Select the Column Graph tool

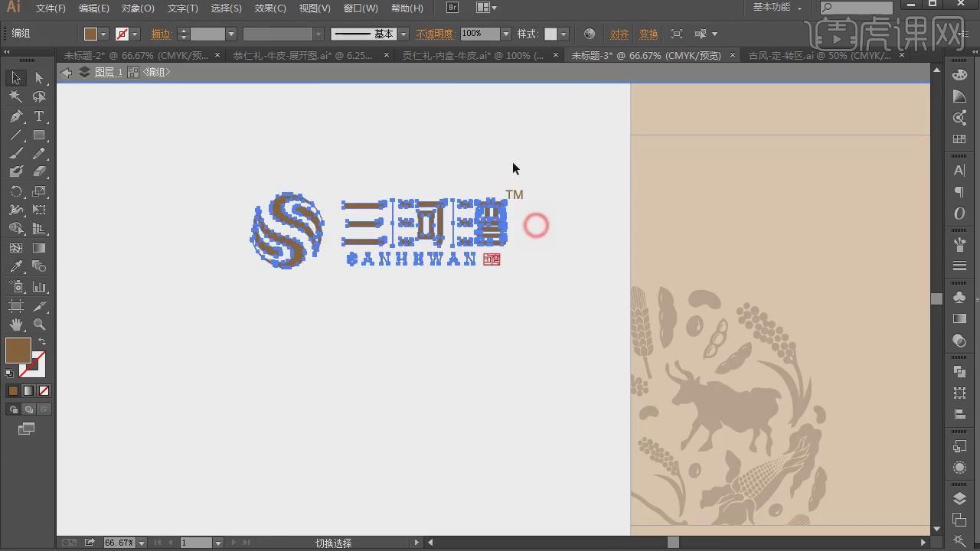point(39,287)
